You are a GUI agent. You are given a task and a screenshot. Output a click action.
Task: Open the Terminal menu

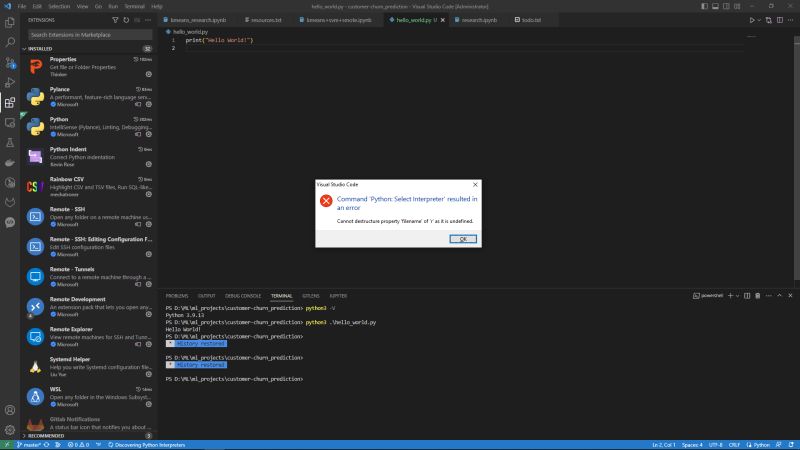click(x=134, y=6)
